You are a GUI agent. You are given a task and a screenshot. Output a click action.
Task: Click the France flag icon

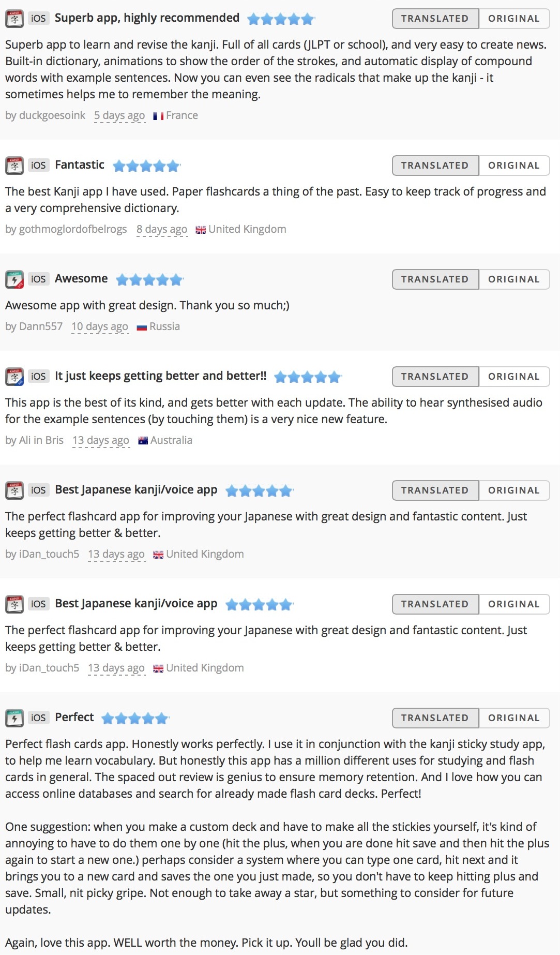coord(159,116)
